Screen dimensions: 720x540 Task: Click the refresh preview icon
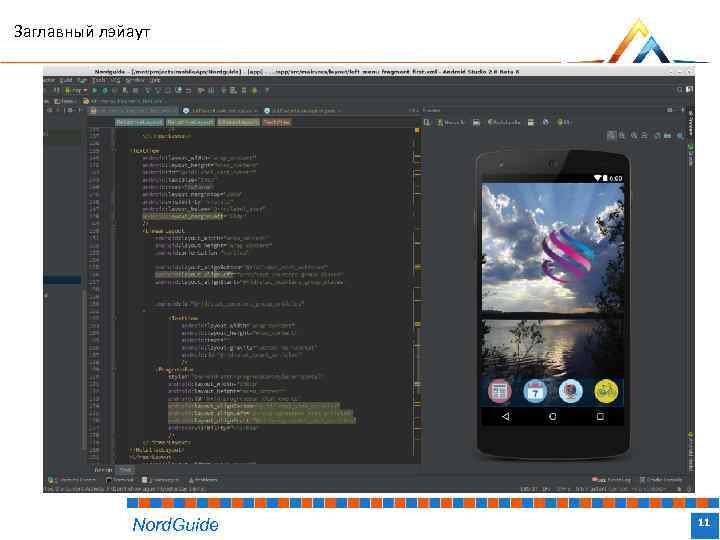657,135
